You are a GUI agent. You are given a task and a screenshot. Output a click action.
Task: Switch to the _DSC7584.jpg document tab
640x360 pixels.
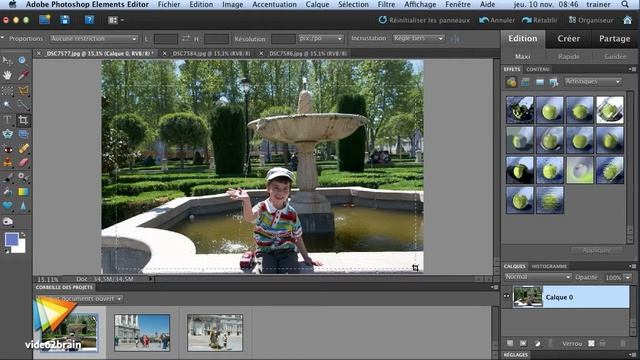(x=210, y=53)
